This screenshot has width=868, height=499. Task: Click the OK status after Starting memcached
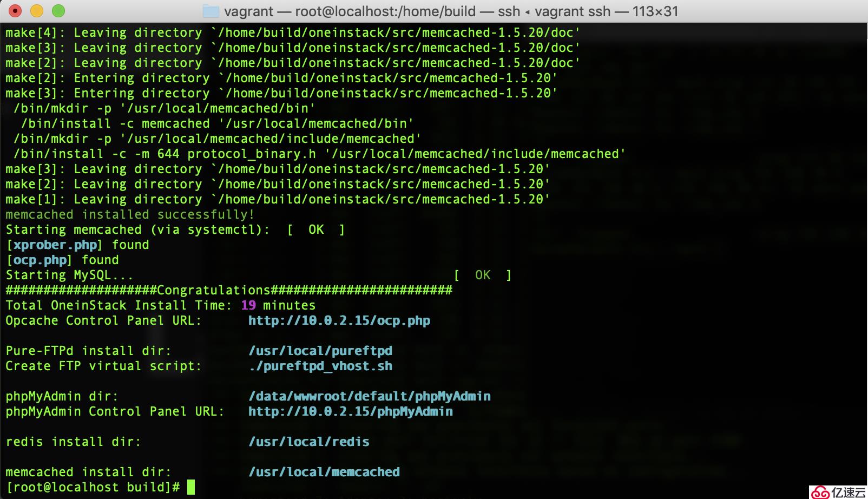316,229
